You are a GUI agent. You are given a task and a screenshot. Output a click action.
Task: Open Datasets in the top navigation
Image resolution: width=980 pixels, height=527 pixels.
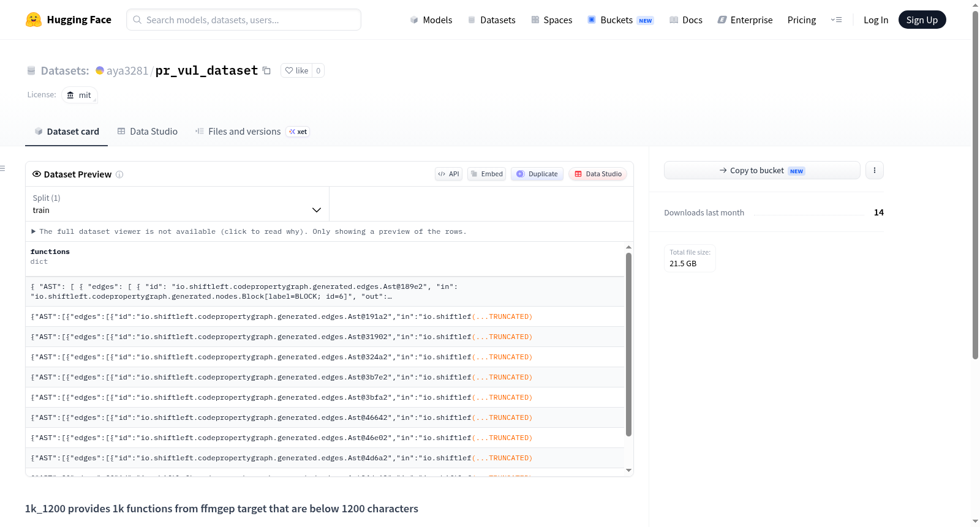[x=492, y=20]
